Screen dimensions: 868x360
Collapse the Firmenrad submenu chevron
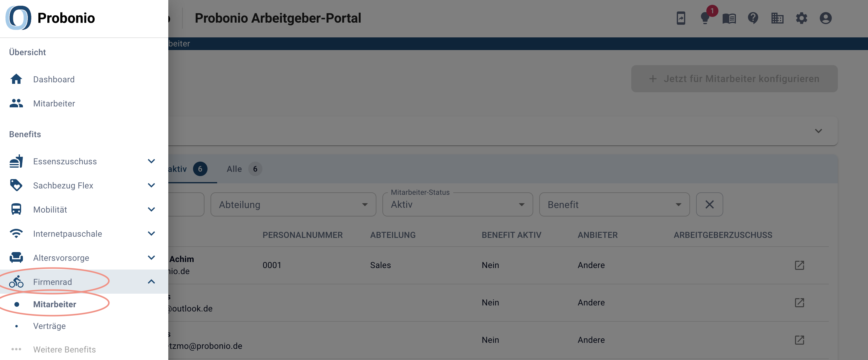(x=151, y=282)
